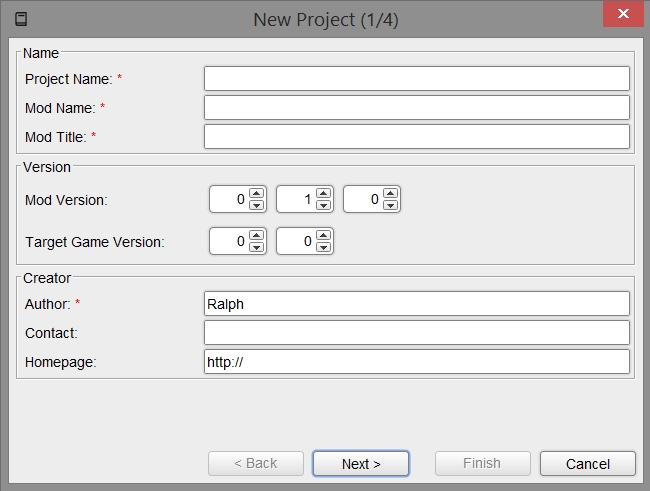
Task: Click into the Mod Name field
Action: pos(416,107)
